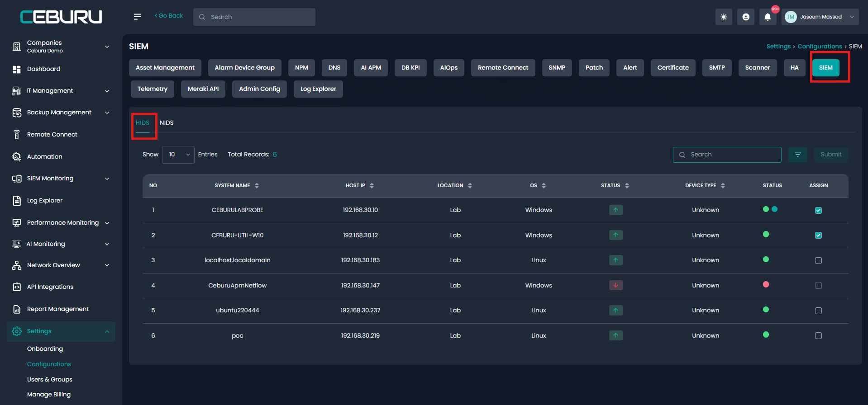Sort by Device Type column arrows
This screenshot has height=405, width=868.
pyautogui.click(x=723, y=186)
